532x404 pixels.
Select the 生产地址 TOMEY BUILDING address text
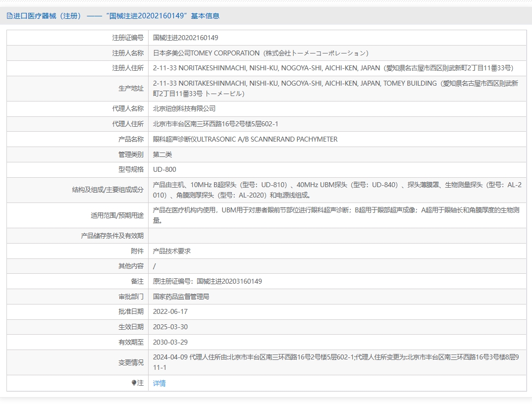[335, 89]
